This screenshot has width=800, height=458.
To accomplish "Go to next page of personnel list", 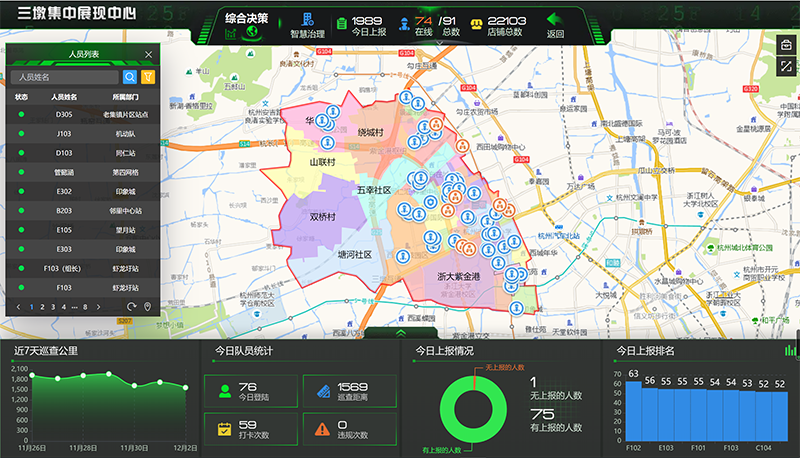I will click(99, 306).
